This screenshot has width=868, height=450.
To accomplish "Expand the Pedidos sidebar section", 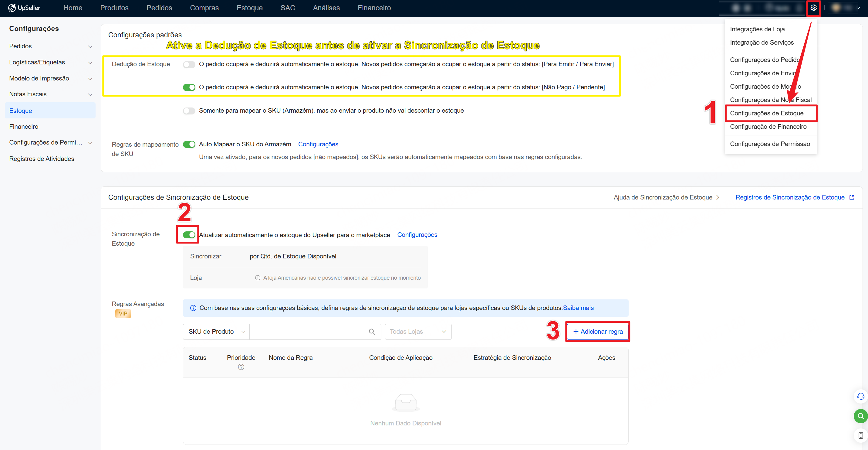I will coord(51,46).
